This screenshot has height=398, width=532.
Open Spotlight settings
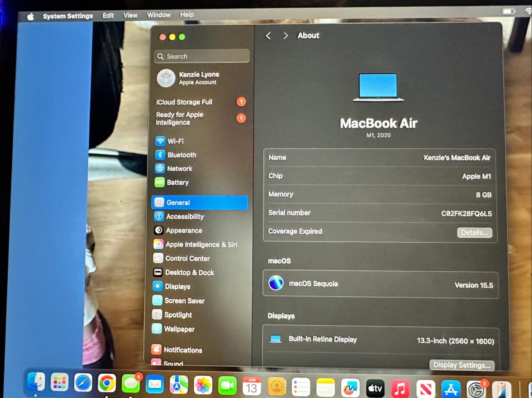coord(173,315)
